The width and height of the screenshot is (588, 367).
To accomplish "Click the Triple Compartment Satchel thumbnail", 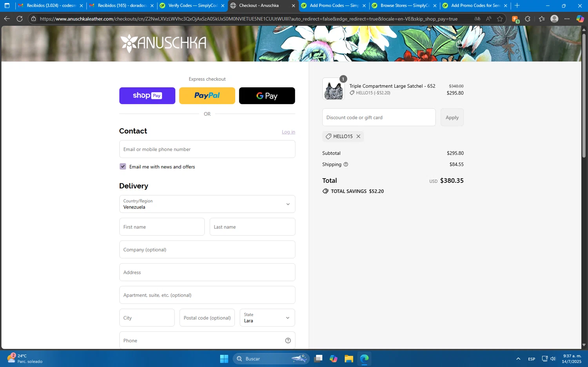I will click(x=334, y=89).
